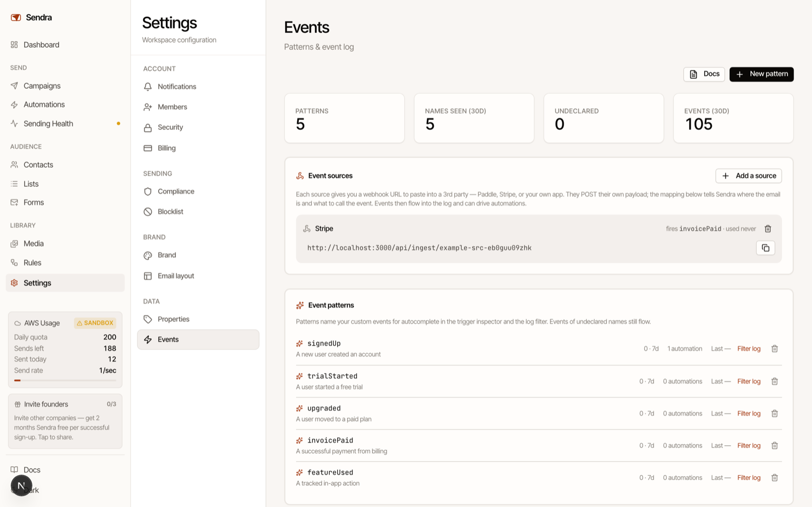Open Email layout settings
812x507 pixels.
tap(198, 275)
